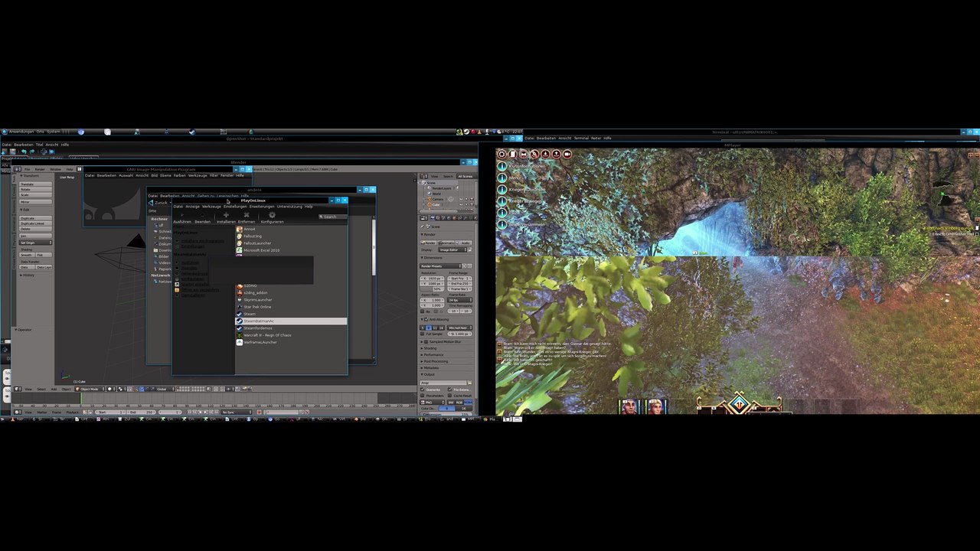This screenshot has width=980, height=551.
Task: Enable Cache Result checkbox in Blender Output
Action: [x=450, y=396]
